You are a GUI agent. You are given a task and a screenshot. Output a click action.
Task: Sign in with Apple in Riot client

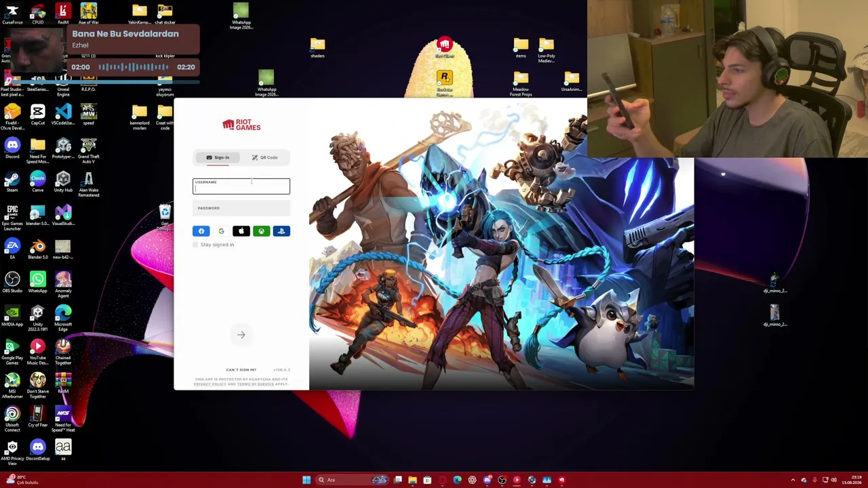(x=241, y=231)
